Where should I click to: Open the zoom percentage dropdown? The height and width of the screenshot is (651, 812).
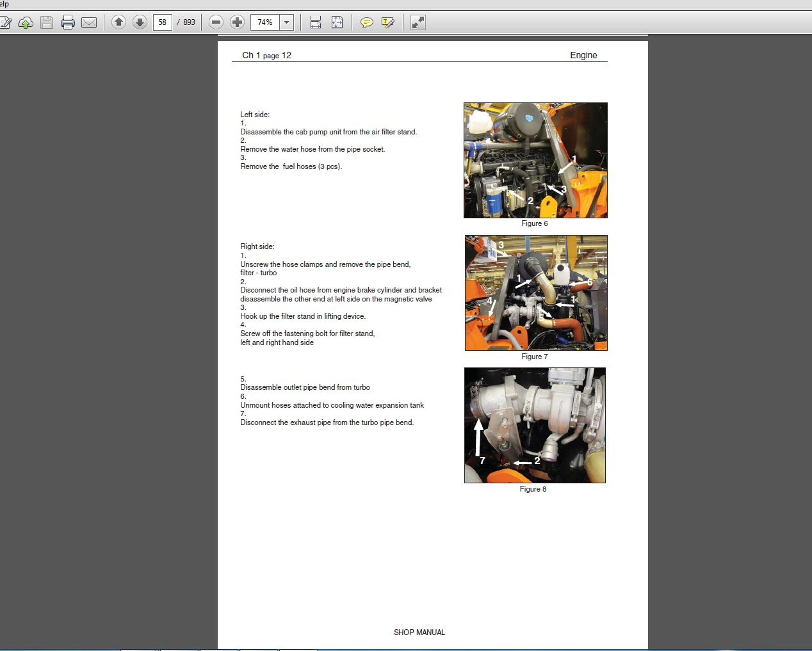(x=286, y=22)
